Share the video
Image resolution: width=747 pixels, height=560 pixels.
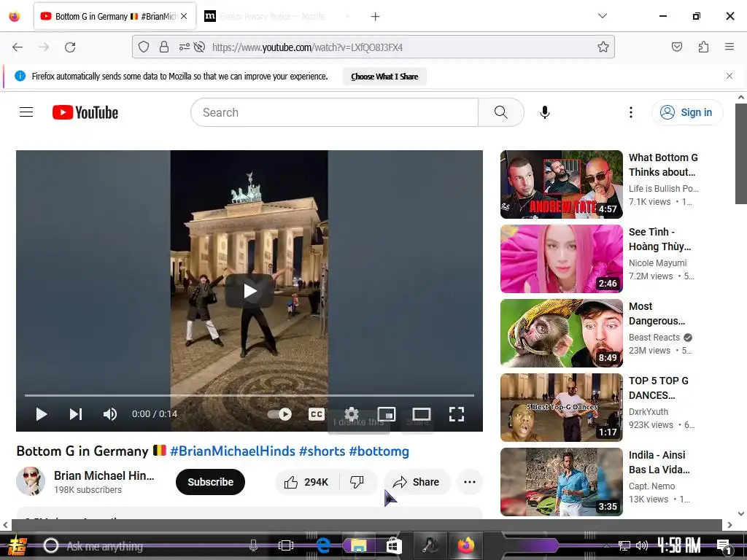pos(416,482)
